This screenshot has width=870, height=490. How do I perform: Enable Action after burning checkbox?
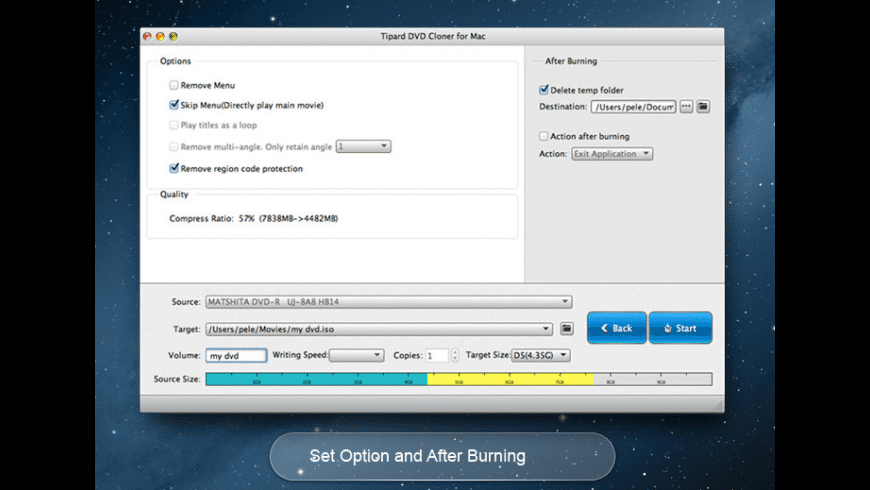[544, 136]
